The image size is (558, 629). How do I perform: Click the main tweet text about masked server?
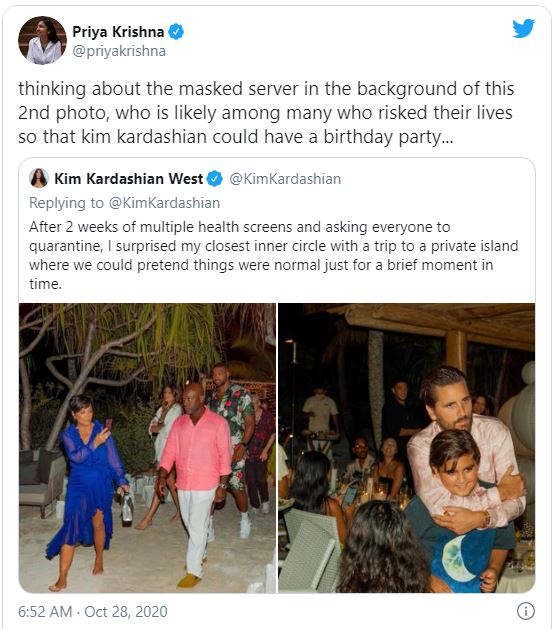click(266, 113)
